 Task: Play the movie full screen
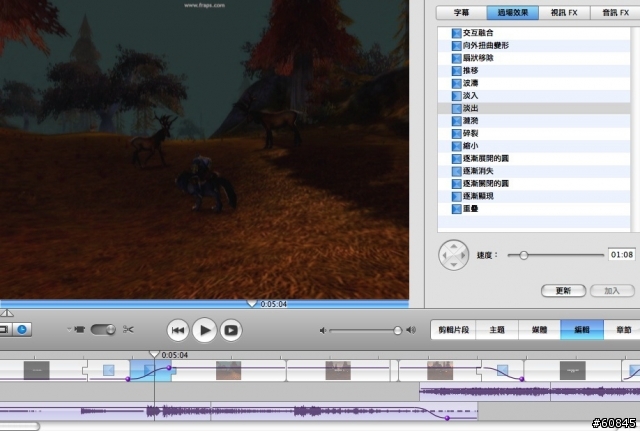point(231,330)
